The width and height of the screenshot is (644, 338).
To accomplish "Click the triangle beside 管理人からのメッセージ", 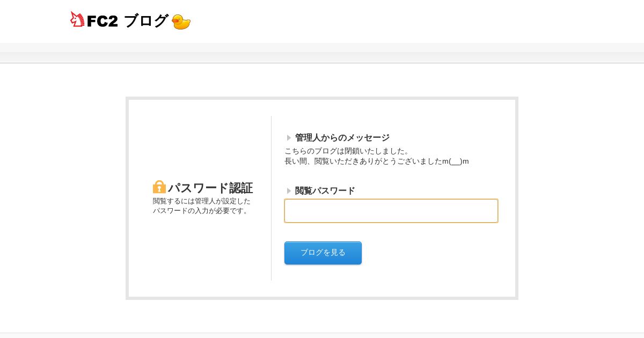I will (x=289, y=138).
